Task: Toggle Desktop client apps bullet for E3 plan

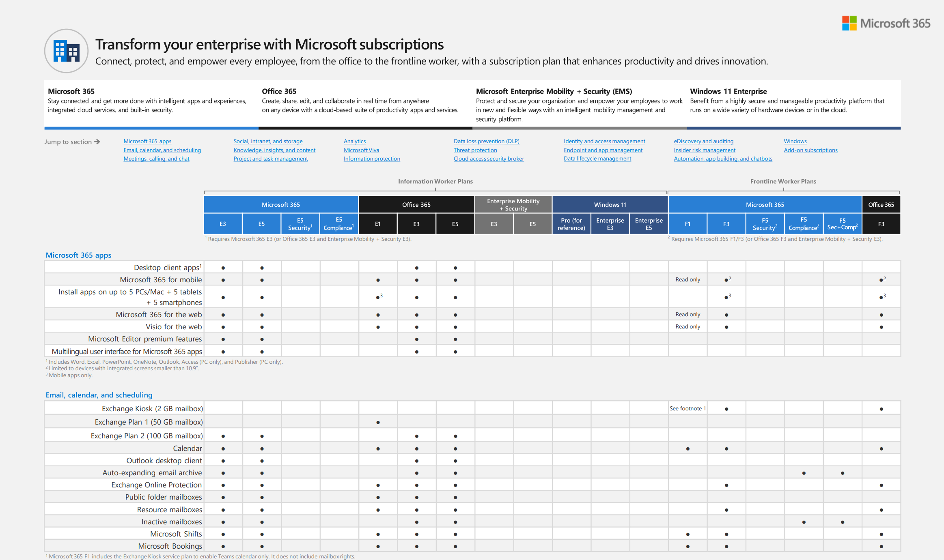Action: pyautogui.click(x=224, y=266)
